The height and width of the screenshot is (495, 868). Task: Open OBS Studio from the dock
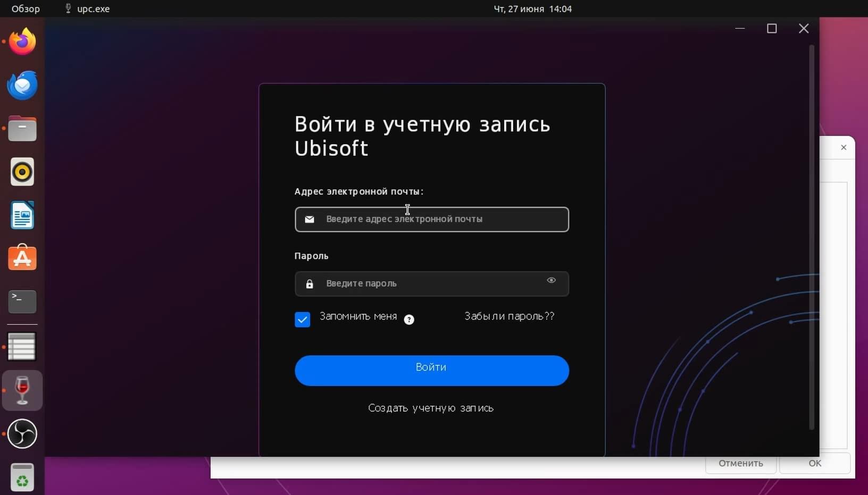click(x=22, y=434)
